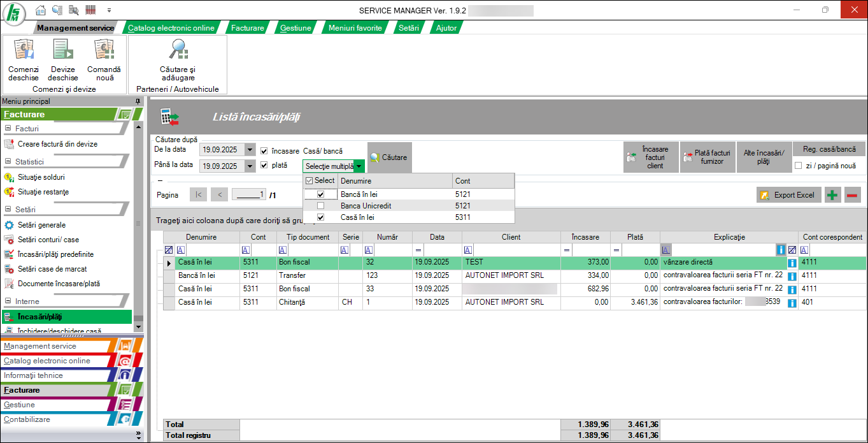
Task: Export the list with Export Excel
Action: (x=787, y=195)
